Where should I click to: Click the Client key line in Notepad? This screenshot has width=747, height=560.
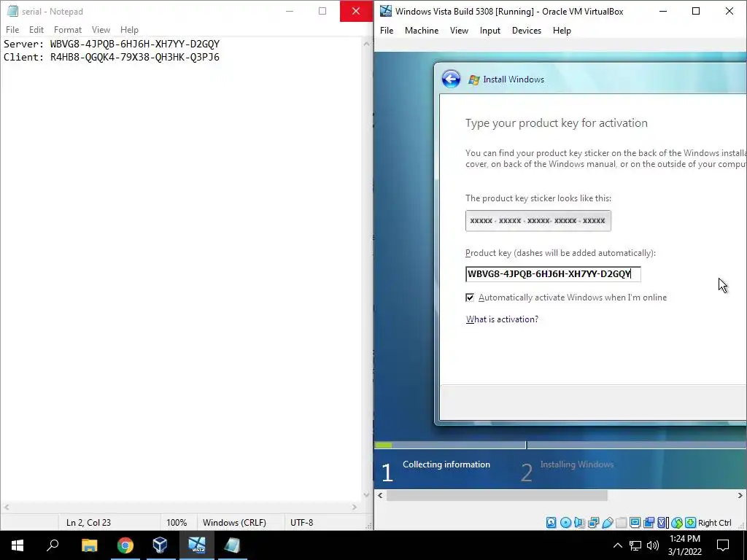click(x=112, y=57)
